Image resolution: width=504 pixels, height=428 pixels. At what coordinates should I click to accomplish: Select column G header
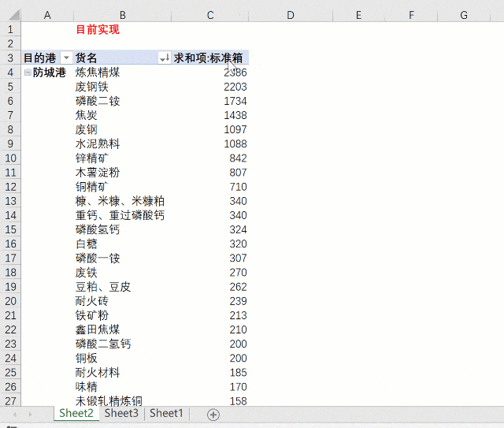pyautogui.click(x=463, y=15)
